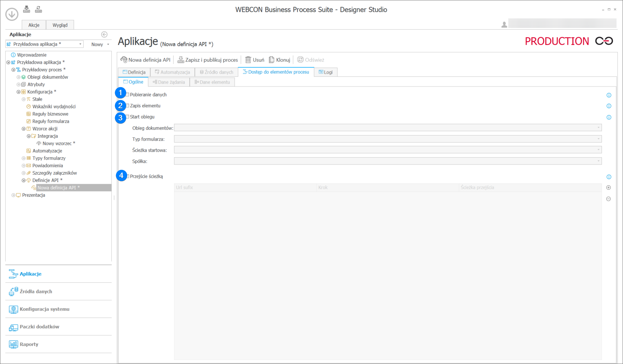Switch to the Definicja tab
Viewport: 623px width, 364px height.
click(x=134, y=72)
